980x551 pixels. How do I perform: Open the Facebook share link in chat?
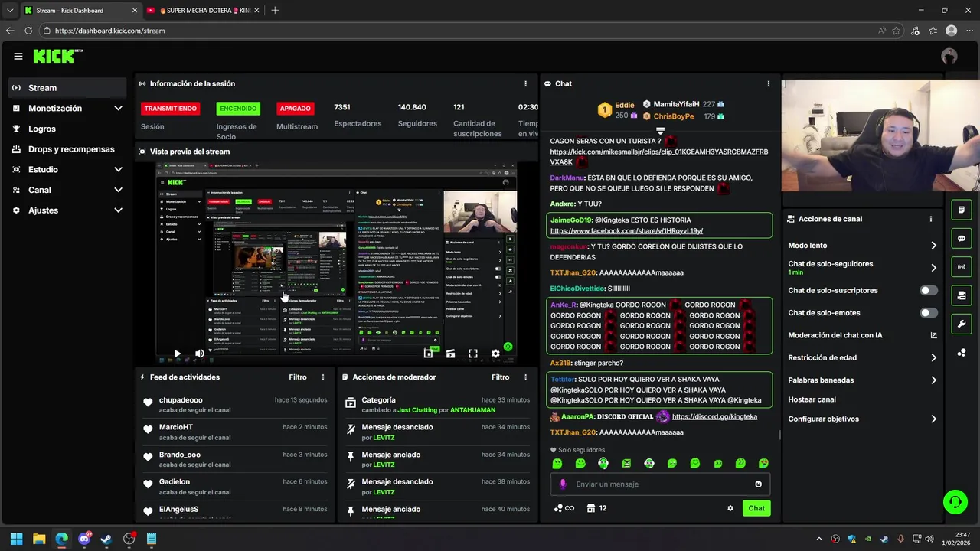coord(626,231)
